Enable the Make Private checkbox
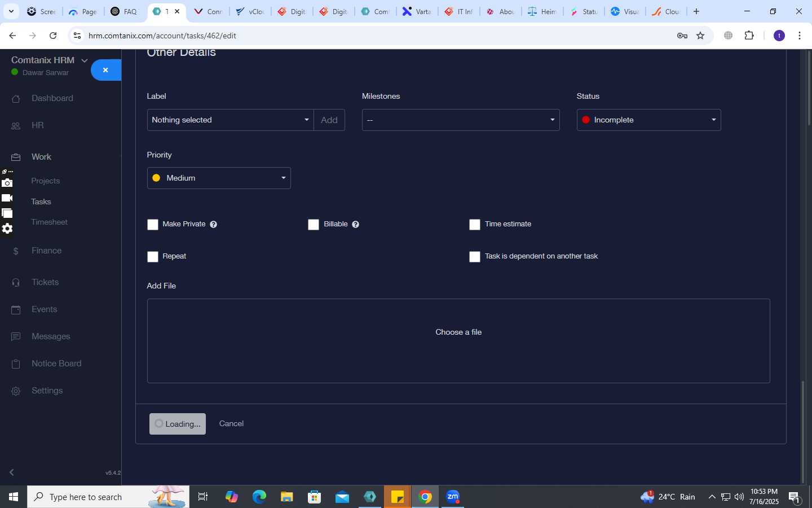 [x=153, y=225]
